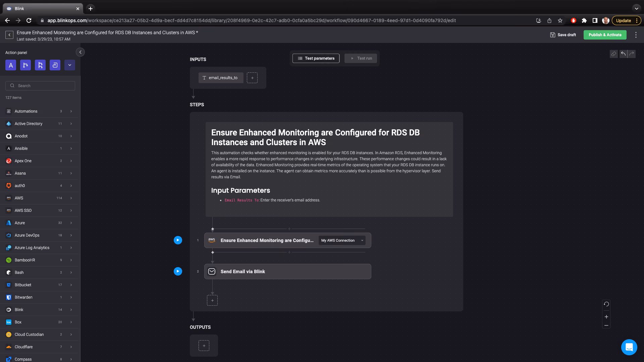Click the Test run button
Viewport: 644px width, 362px height.
pos(361,58)
